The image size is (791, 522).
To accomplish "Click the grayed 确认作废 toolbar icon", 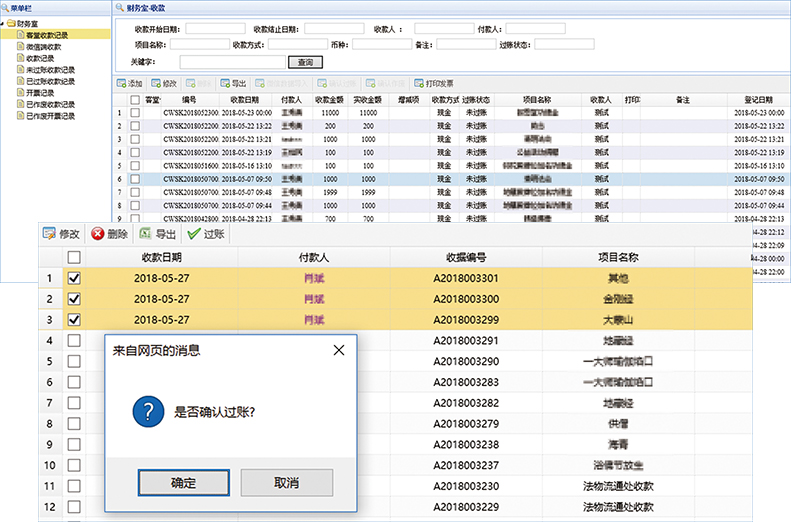I will point(371,83).
